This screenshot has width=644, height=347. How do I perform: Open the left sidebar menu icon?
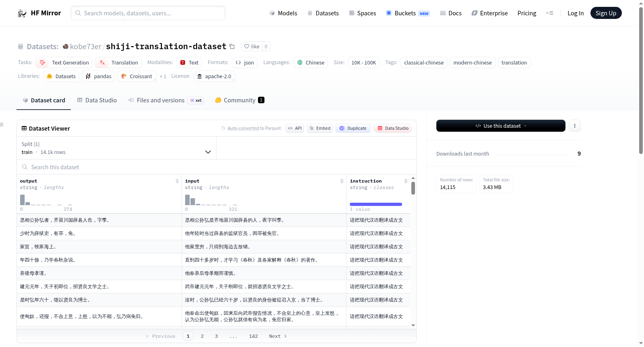tap(2, 125)
